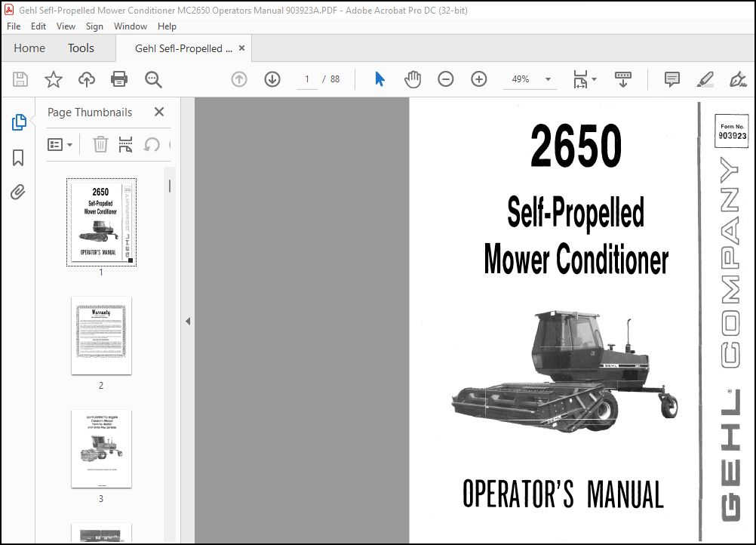This screenshot has height=545, width=756.
Task: Click the current page number field
Action: (306, 79)
